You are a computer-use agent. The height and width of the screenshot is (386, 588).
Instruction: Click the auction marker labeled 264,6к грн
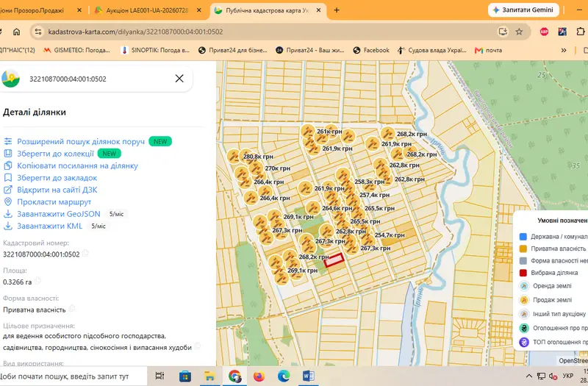(313, 208)
